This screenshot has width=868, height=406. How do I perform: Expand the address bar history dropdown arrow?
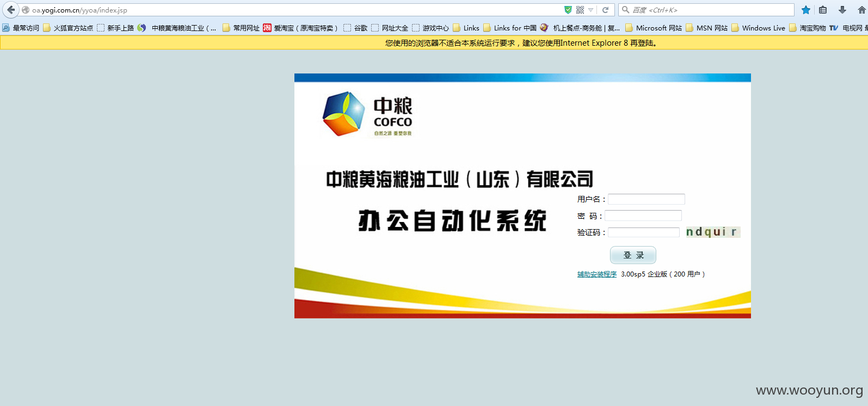point(591,10)
